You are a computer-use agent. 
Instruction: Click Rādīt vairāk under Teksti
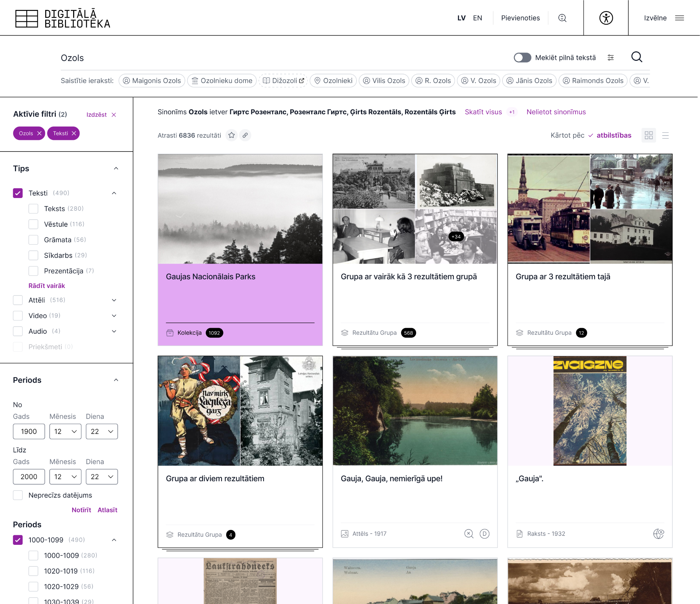(x=47, y=286)
